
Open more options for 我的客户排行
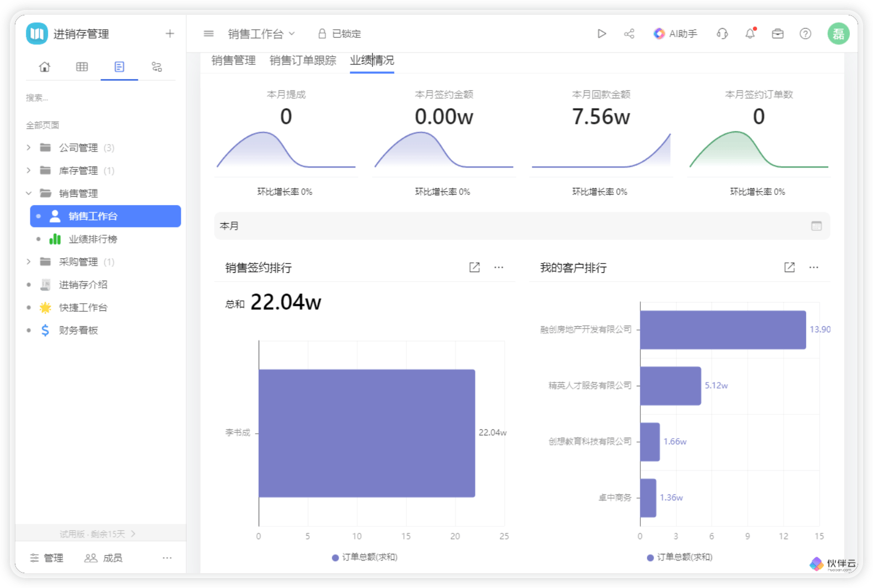[813, 267]
